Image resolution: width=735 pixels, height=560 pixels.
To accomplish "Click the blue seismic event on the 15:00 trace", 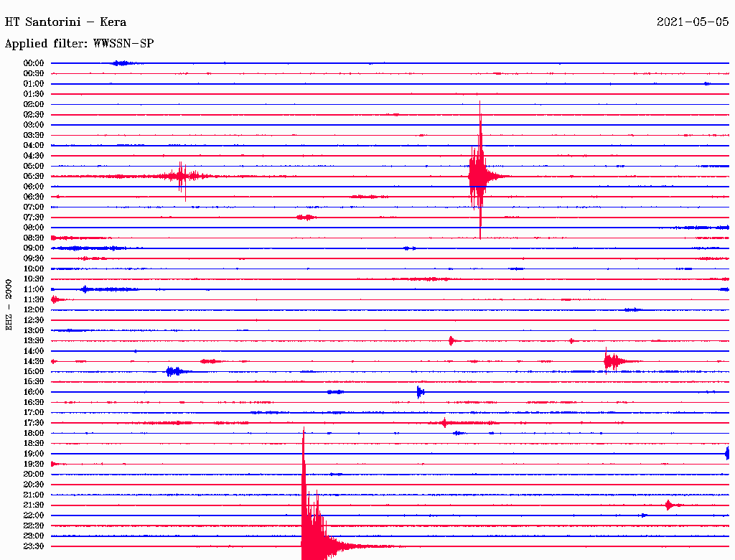I will [x=174, y=371].
